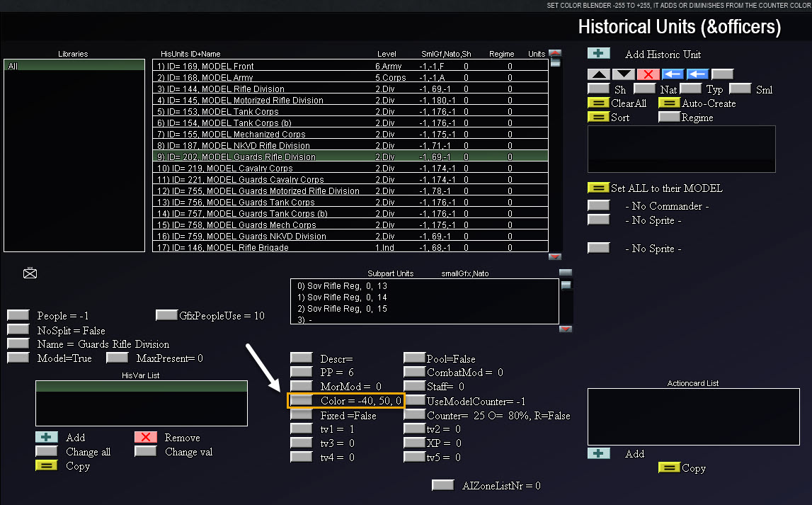Viewport: 812px width, 505px height.
Task: Click the Regime gray button
Action: click(x=669, y=117)
